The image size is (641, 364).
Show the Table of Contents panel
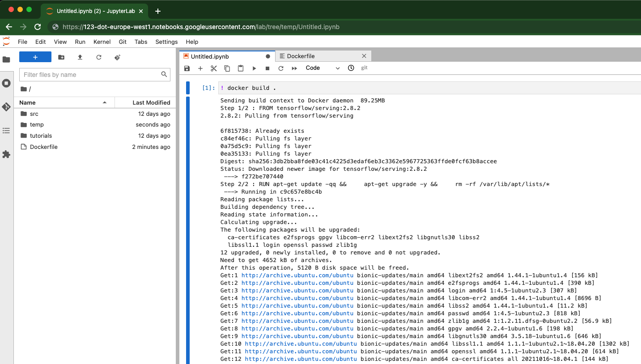tap(6, 131)
